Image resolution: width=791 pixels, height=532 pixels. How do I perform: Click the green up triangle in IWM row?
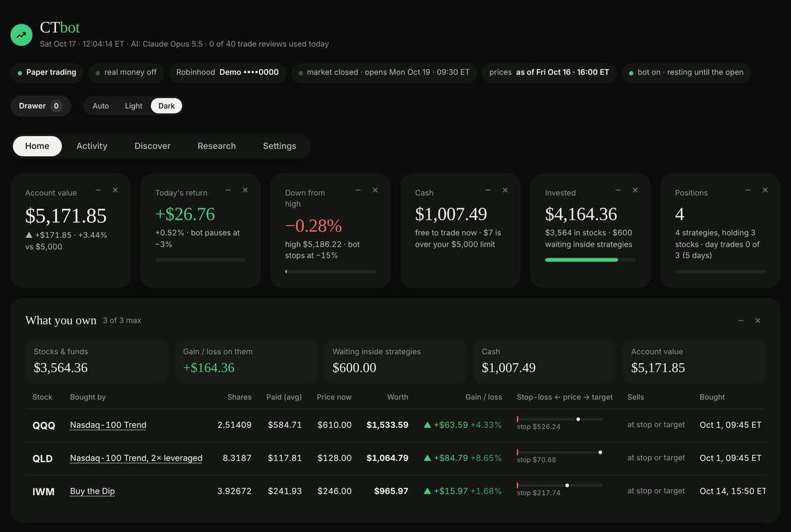(427, 491)
